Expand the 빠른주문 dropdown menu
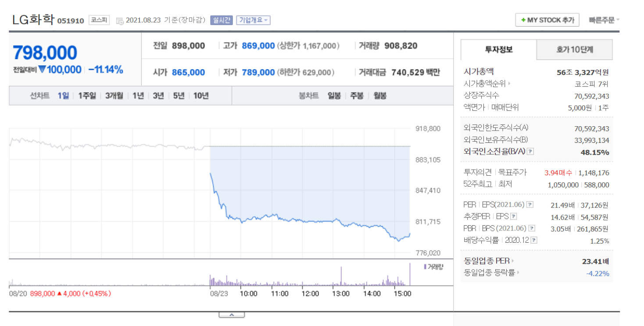The width and height of the screenshot is (644, 326). click(x=604, y=20)
